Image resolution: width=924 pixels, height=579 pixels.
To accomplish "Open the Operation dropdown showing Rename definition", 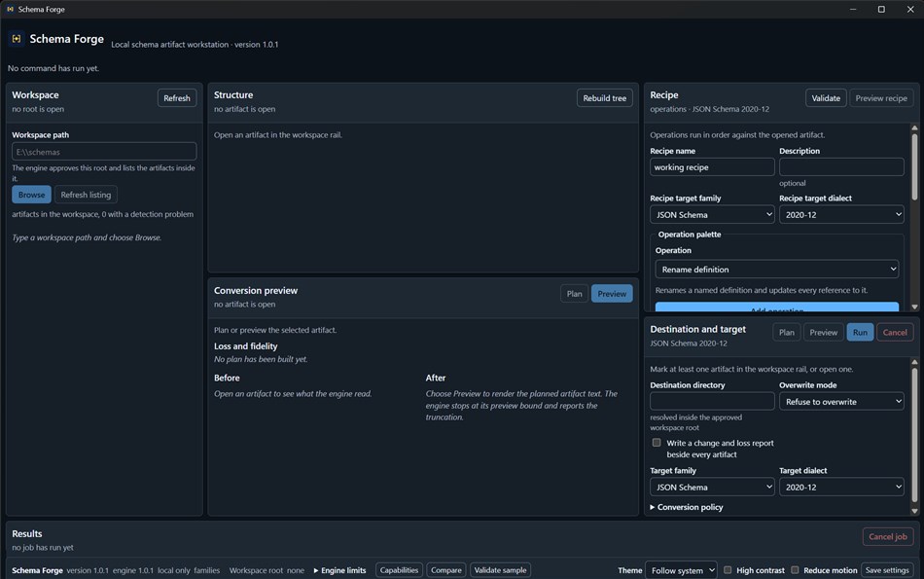I will click(x=777, y=269).
